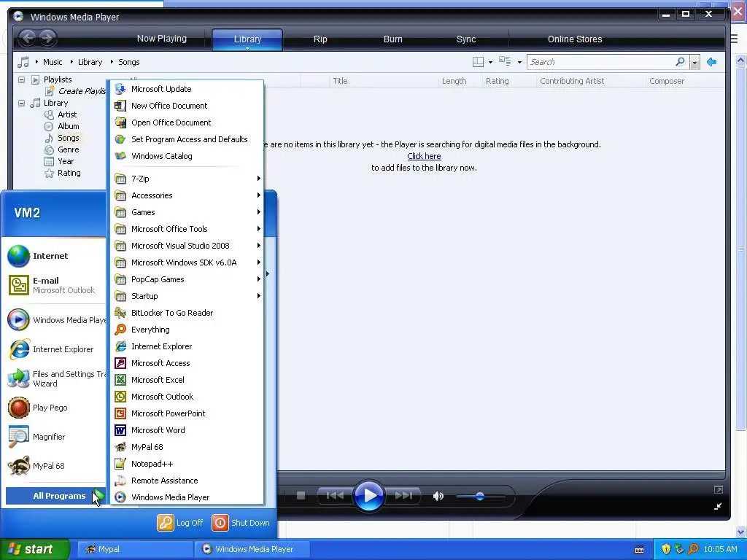Open Microsoft PowerPoint
The image size is (747, 560).
click(187, 413)
